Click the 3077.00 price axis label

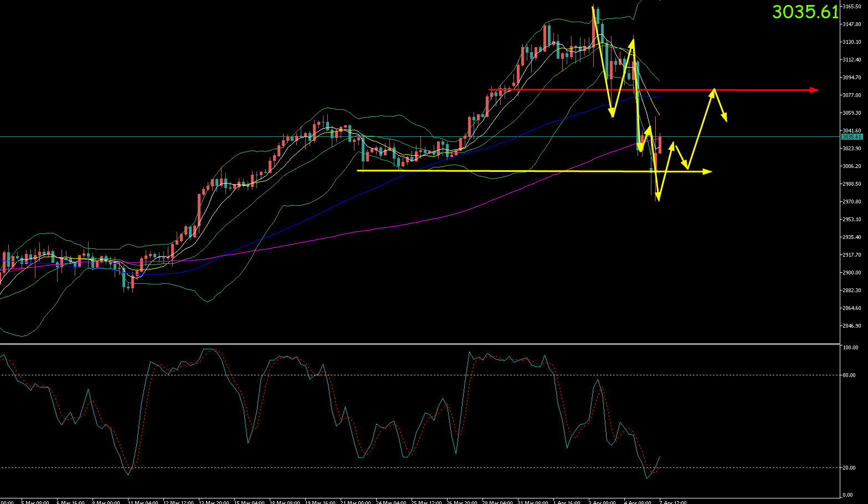coord(851,95)
